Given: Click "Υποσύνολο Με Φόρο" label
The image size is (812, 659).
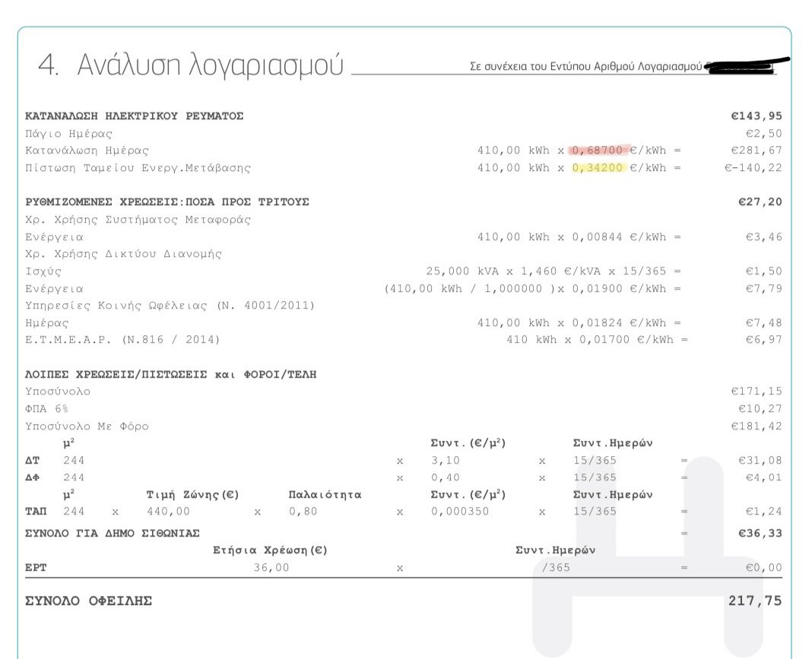Looking at the screenshot, I should point(87,426).
